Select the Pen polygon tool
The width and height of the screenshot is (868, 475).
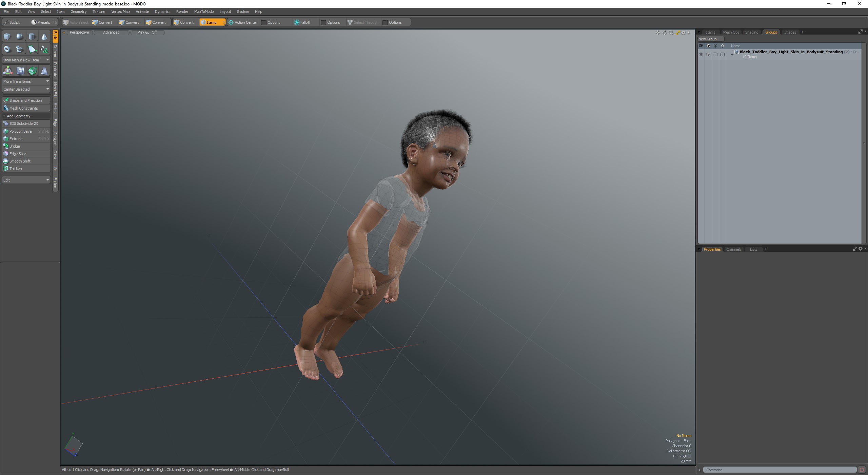[x=32, y=49]
